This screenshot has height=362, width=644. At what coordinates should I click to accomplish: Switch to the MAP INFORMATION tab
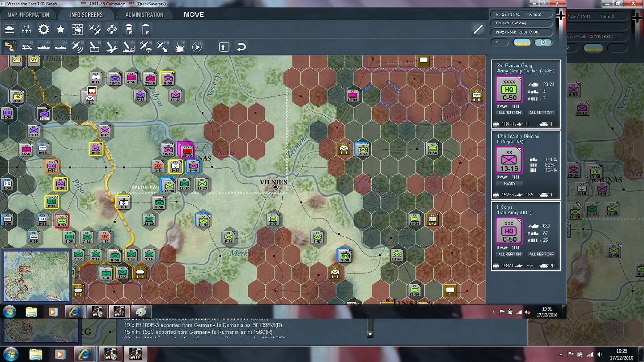(x=28, y=15)
